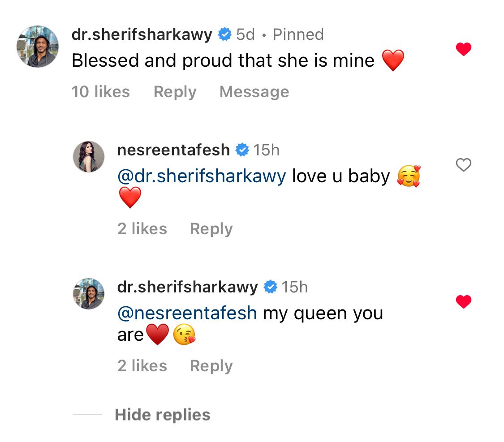Screen dimensions: 504x442
Task: Open the nesreentafesh username link
Action: click(x=173, y=150)
